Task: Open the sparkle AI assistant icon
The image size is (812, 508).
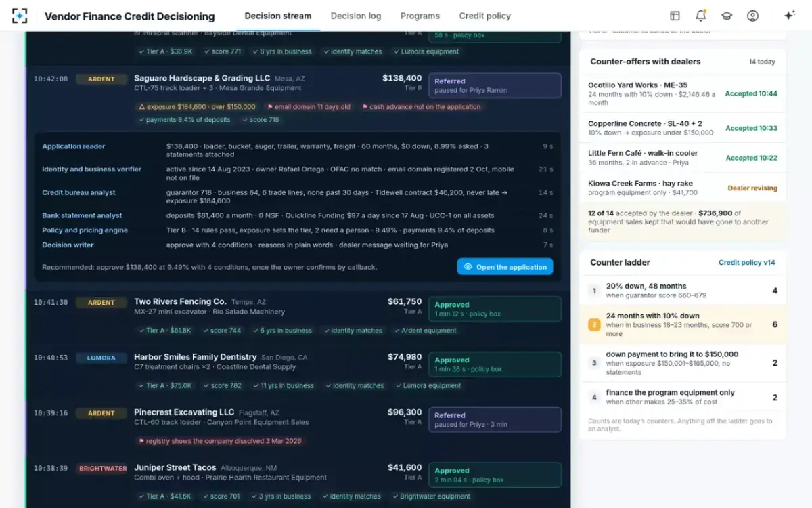Action: pyautogui.click(x=789, y=16)
